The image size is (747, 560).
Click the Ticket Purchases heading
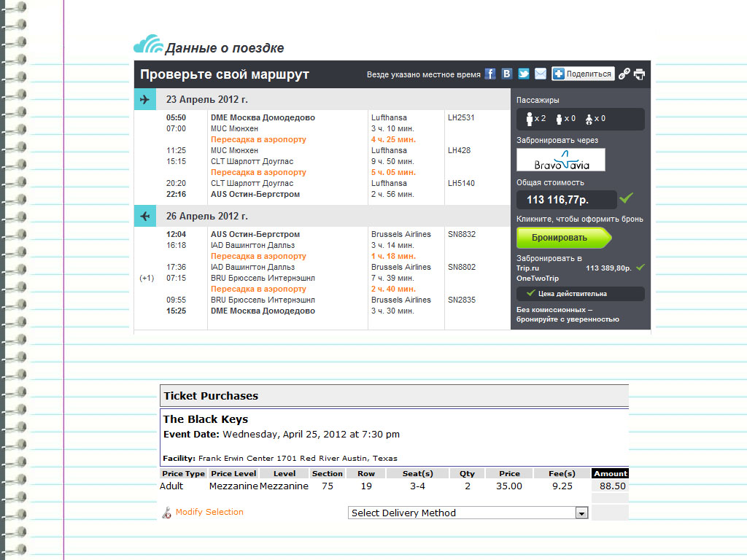[x=211, y=396]
